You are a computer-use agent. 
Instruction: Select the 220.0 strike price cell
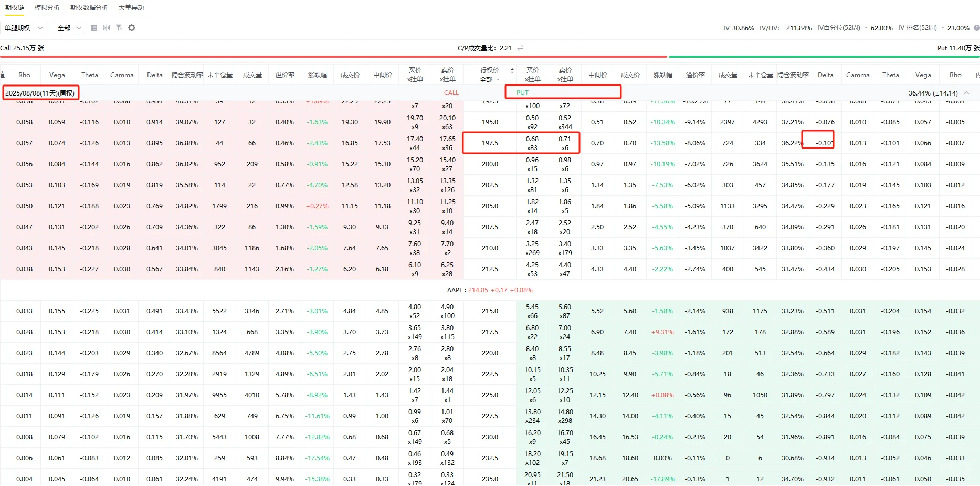pos(490,353)
